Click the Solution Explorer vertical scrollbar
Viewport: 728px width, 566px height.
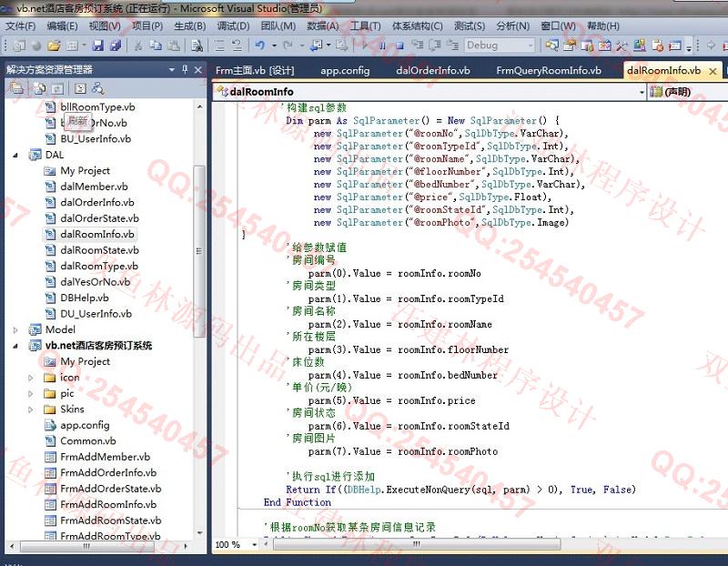pos(199,251)
